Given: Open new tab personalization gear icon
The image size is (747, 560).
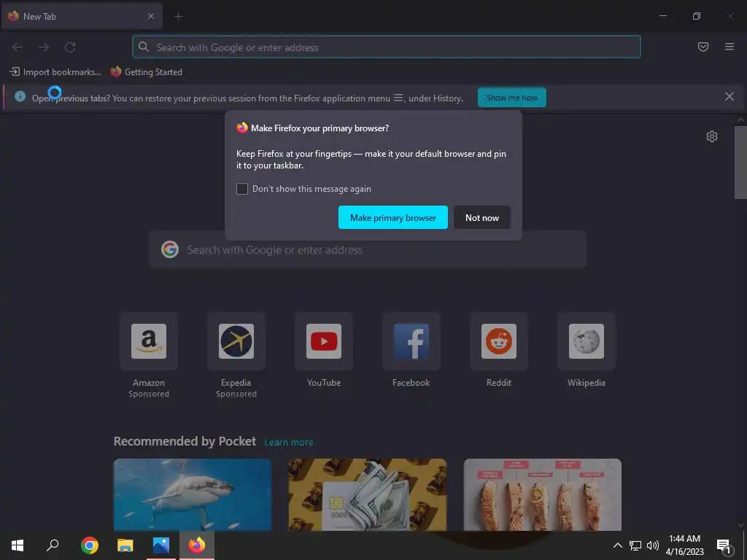Looking at the screenshot, I should pos(711,136).
